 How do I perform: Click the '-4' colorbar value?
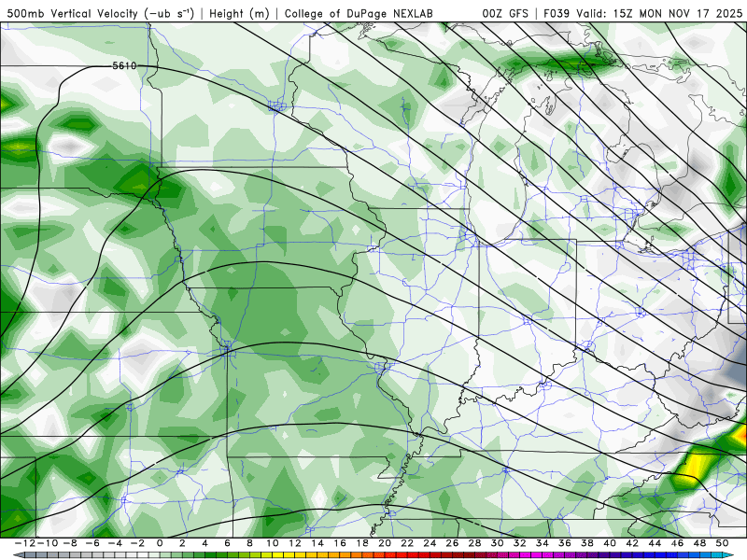click(114, 543)
